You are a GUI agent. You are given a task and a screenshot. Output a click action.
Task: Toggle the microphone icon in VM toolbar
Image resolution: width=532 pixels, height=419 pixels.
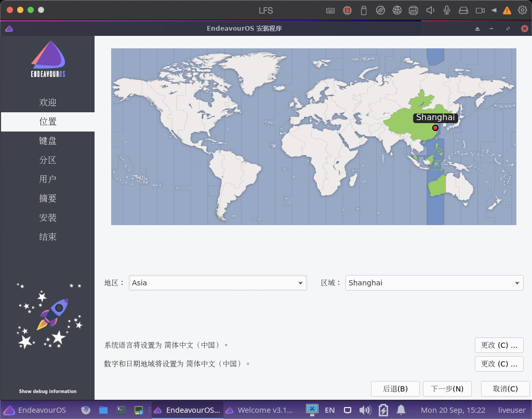click(447, 10)
